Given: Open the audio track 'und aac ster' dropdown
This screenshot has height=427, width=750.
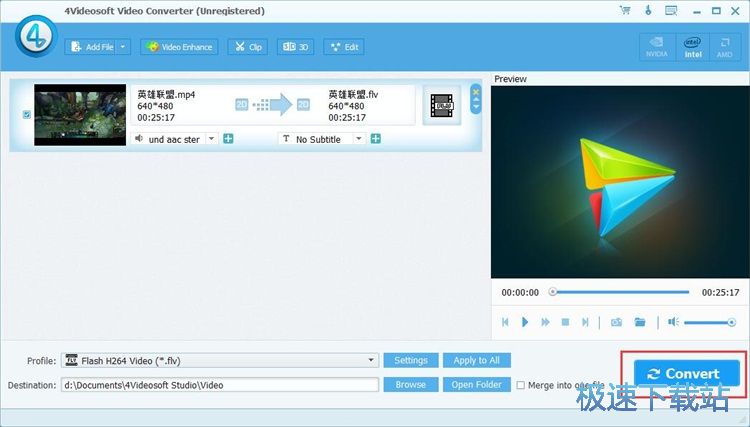Looking at the screenshot, I should 211,139.
